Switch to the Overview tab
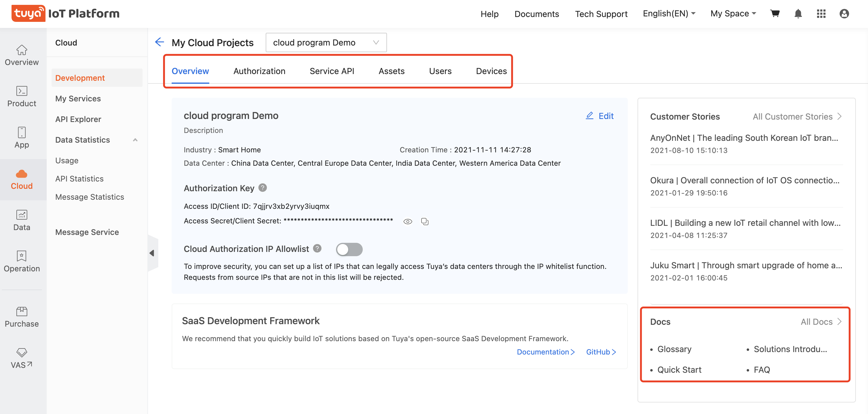Viewport: 868px width, 414px height. tap(190, 71)
